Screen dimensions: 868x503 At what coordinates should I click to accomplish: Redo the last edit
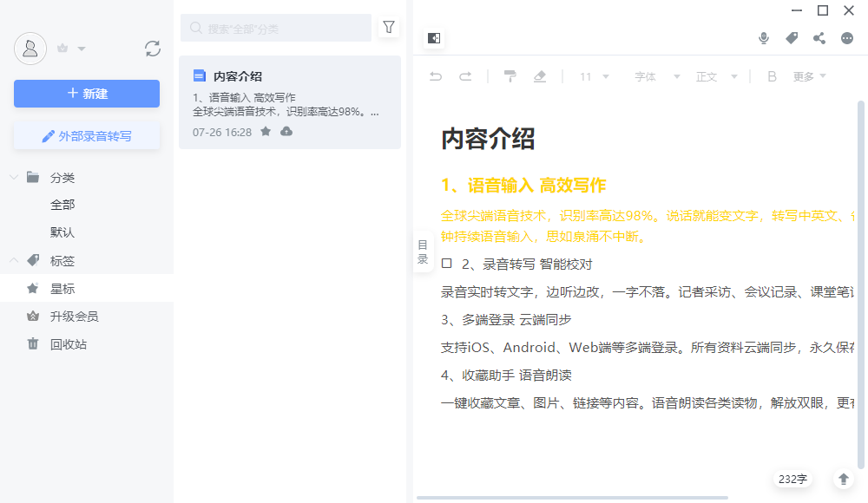pos(465,76)
